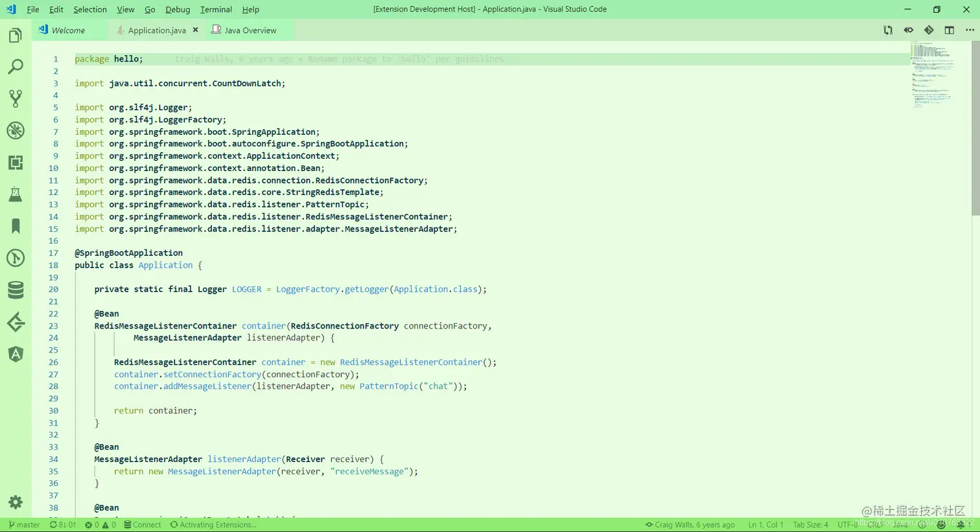Open the Source Control view
The width and height of the screenshot is (980, 532).
[x=16, y=98]
